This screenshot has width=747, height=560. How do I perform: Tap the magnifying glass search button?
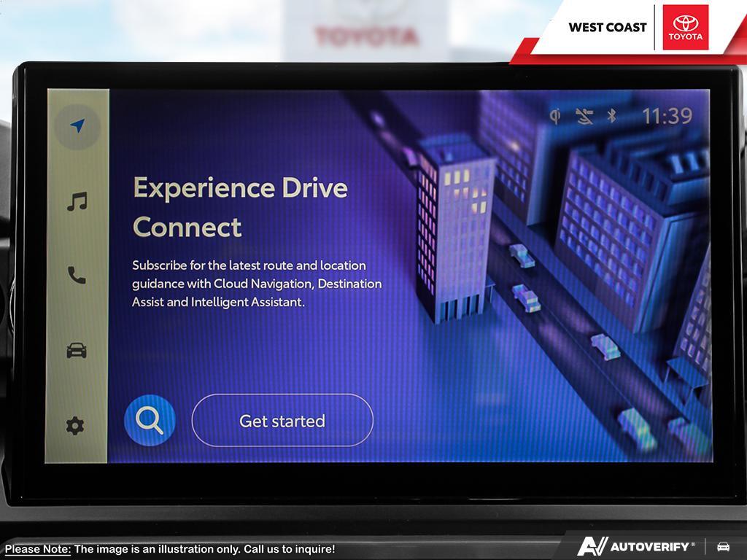point(150,420)
